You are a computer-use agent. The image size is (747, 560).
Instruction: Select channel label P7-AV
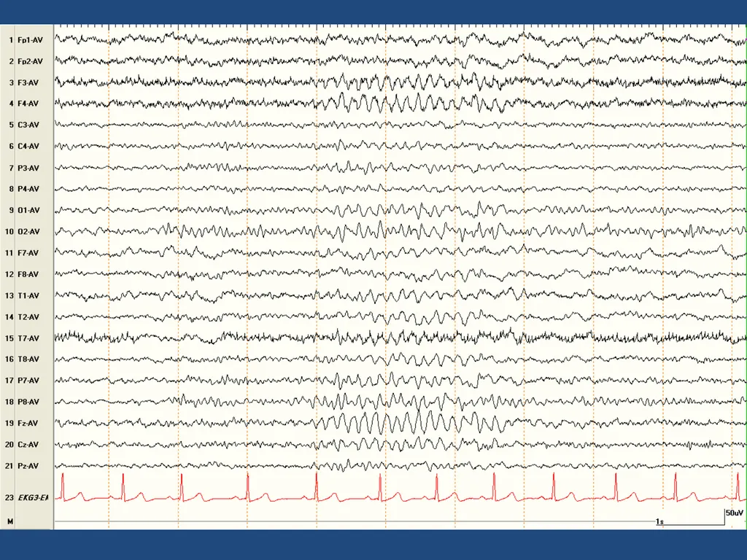pos(28,381)
